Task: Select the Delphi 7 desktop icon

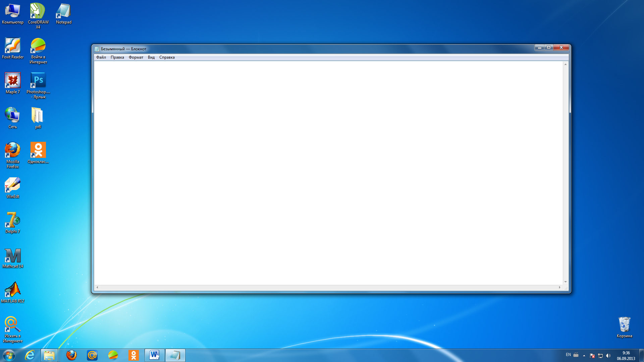Action: click(13, 223)
